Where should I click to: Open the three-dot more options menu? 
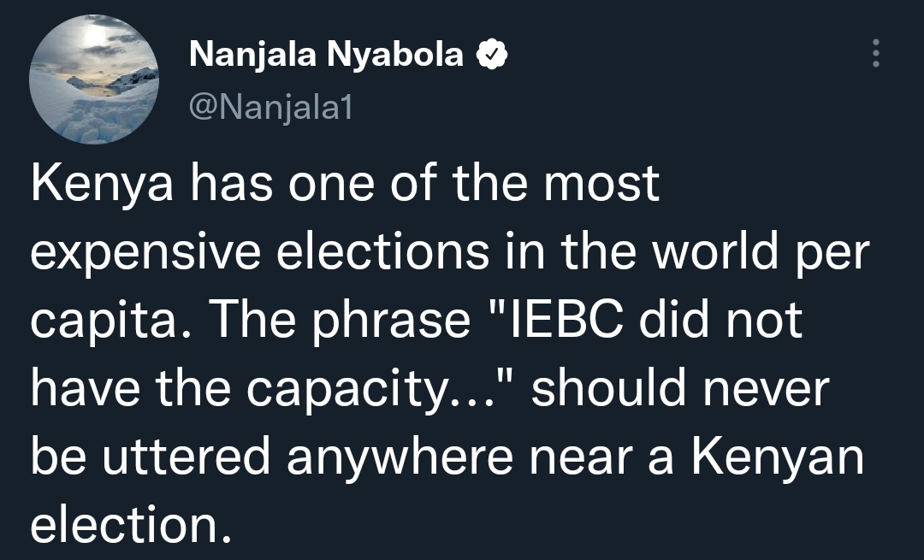pyautogui.click(x=874, y=54)
